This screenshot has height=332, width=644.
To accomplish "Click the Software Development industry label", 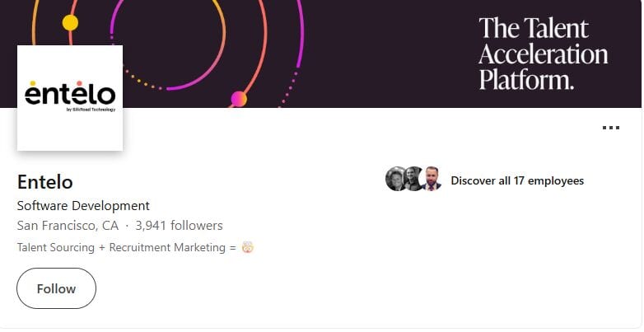I will pos(83,205).
